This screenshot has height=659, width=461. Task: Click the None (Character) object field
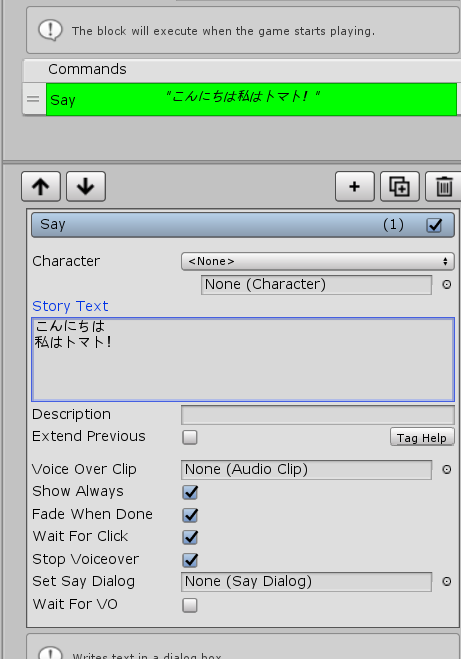(316, 285)
